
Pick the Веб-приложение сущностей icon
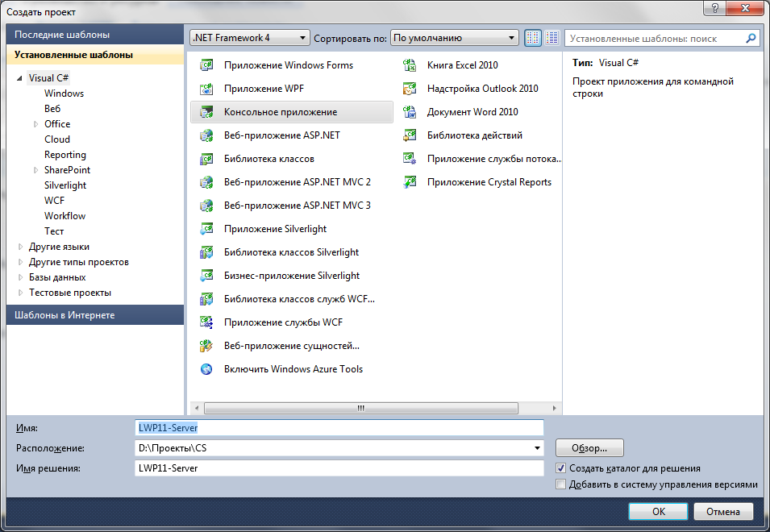[x=206, y=346]
